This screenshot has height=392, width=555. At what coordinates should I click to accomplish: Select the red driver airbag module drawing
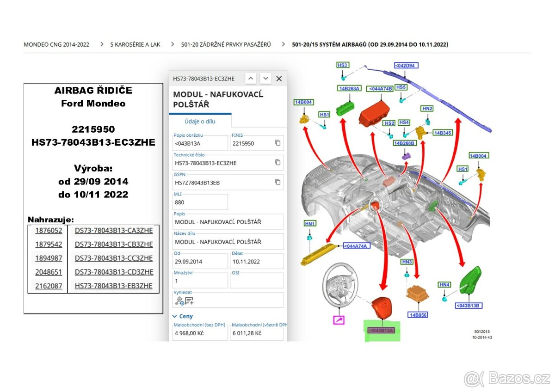coord(383,308)
